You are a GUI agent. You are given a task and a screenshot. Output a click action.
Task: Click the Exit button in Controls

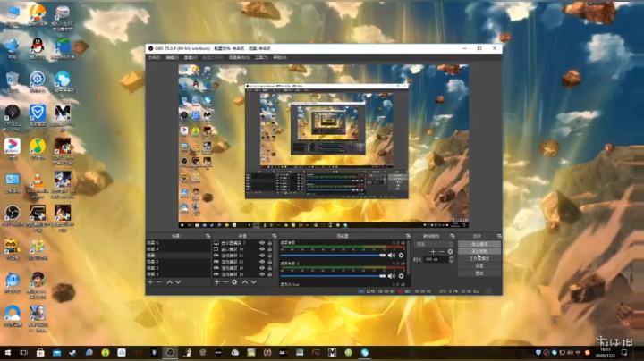click(479, 273)
